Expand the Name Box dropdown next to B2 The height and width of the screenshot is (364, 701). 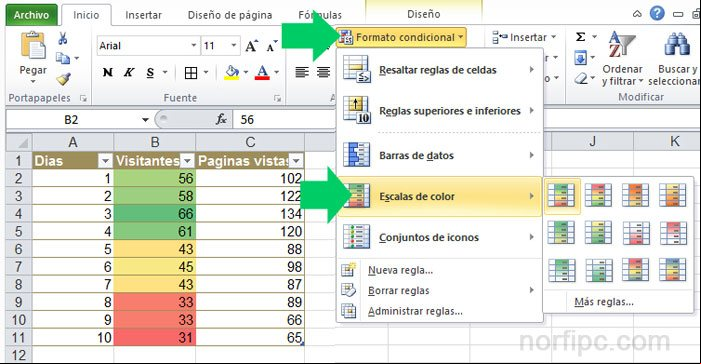click(x=145, y=120)
